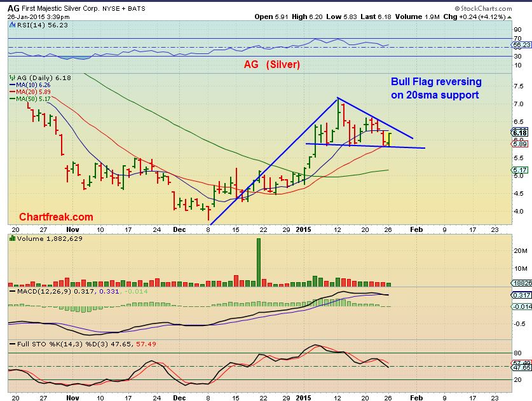Click the Volume 1.9M header value
This screenshot has width=532, height=401.
click(x=418, y=17)
